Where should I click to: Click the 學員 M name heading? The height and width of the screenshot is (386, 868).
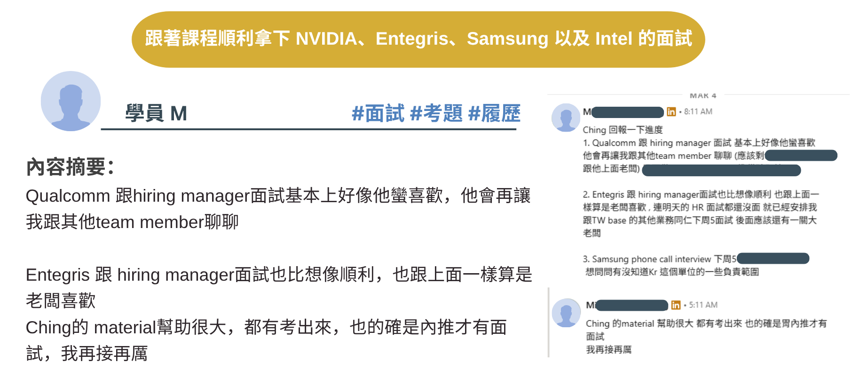(156, 114)
